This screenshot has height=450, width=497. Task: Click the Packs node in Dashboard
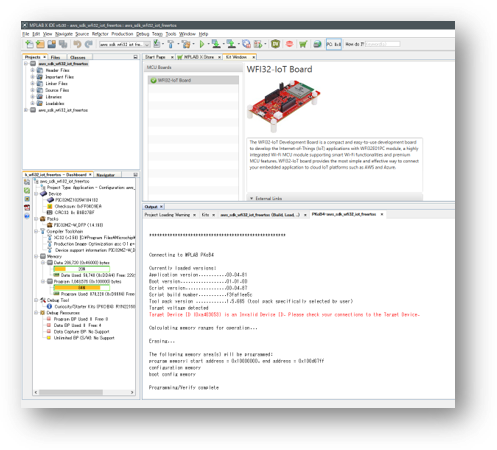[x=52, y=219]
